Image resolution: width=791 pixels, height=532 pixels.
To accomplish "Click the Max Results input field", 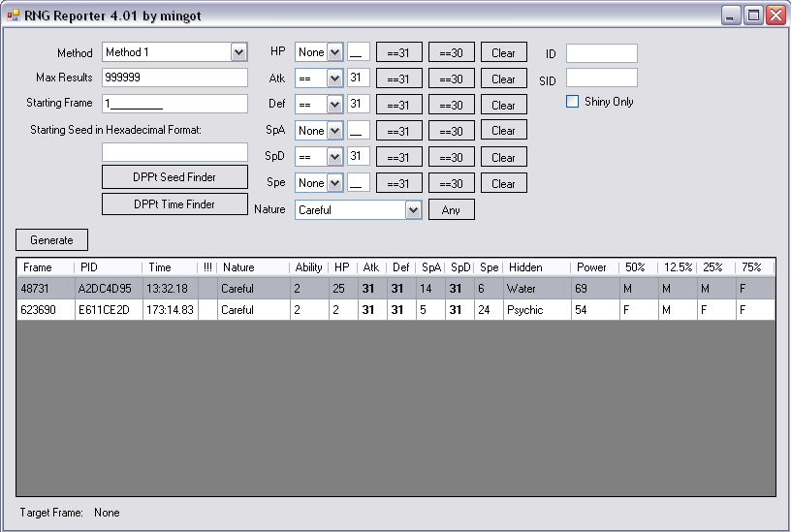I will (x=174, y=78).
